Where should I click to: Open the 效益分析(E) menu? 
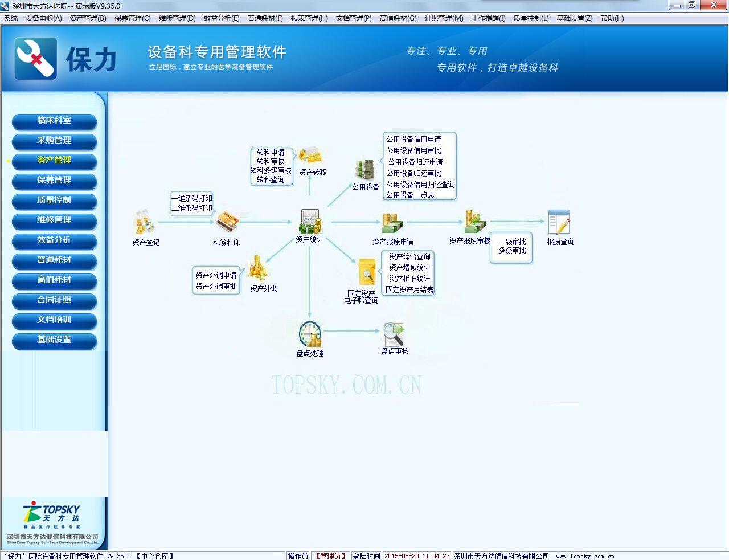[222, 18]
